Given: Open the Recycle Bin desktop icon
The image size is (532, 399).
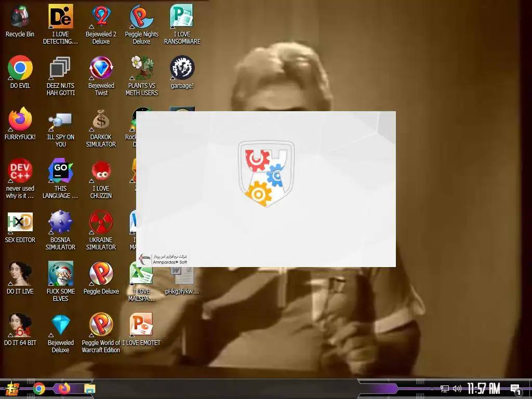Looking at the screenshot, I should tap(20, 16).
